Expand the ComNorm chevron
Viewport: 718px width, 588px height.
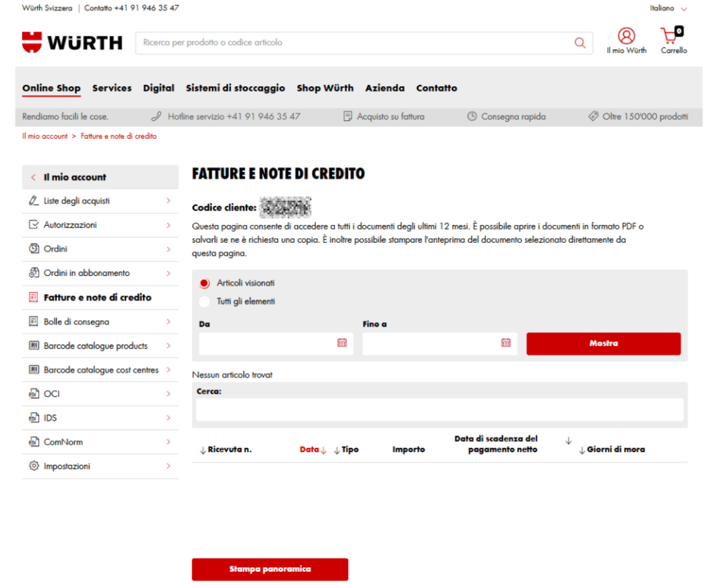[169, 442]
